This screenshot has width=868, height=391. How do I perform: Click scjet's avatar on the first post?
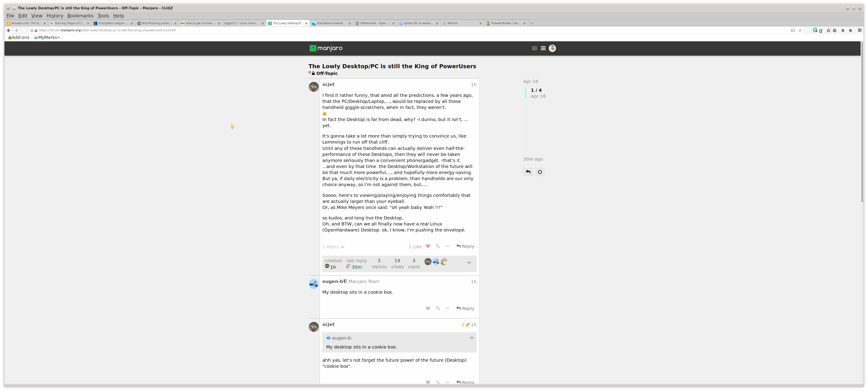314,87
